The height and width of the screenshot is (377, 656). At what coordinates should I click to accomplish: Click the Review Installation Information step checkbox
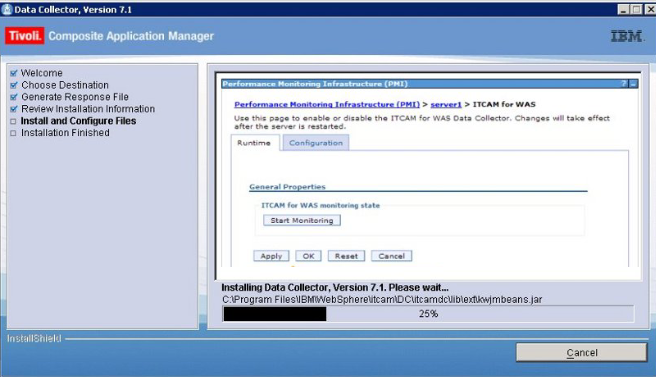click(x=13, y=109)
